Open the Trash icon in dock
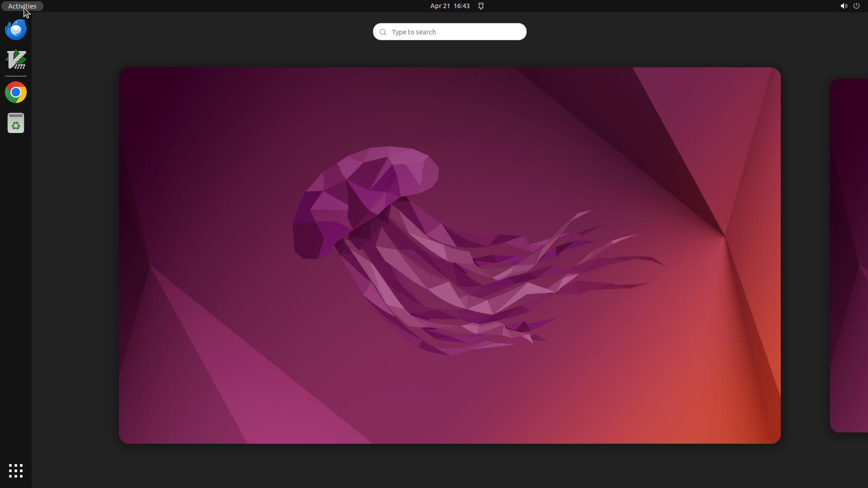Viewport: 868px width, 488px height. (16, 123)
